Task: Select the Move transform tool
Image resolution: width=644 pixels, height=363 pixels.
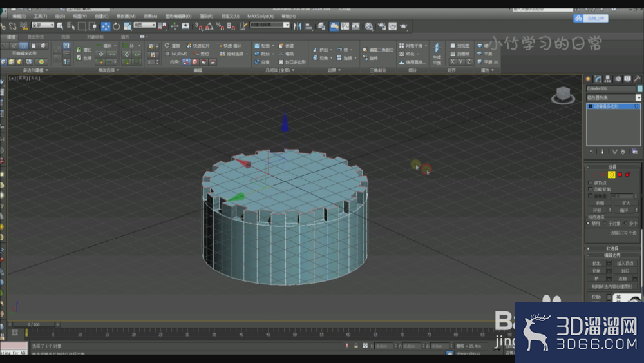Action: point(106,26)
